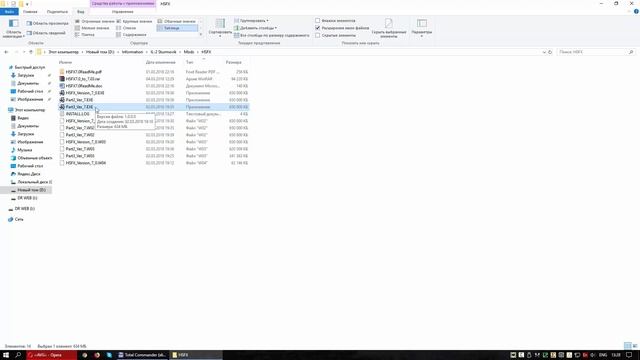This screenshot has width=640, height=360.
Task: Select the HSFX7.0ReadMe.doc document icon
Action: (62, 86)
